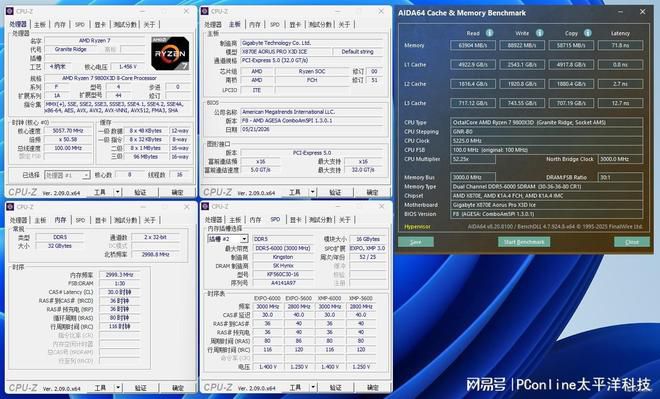660x399 pixels.
Task: Expand 工具 arrow in CPU-Z processor window
Action: [x=118, y=192]
